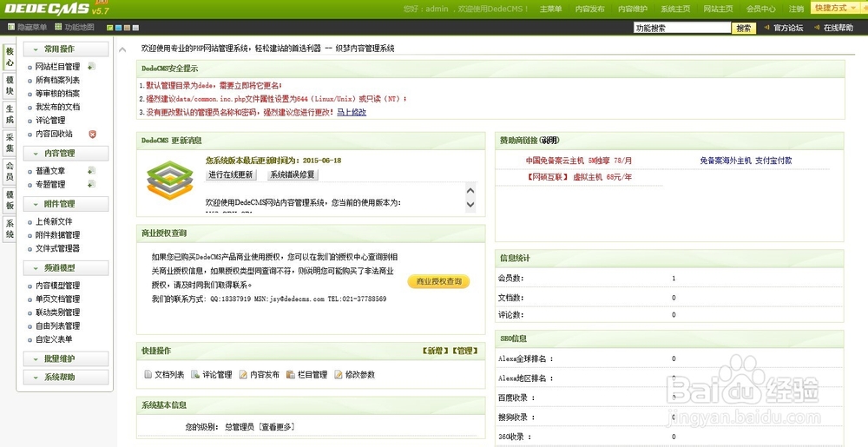The width and height of the screenshot is (868, 447).
Task: Click the update message scroll up arrow
Action: 470,191
